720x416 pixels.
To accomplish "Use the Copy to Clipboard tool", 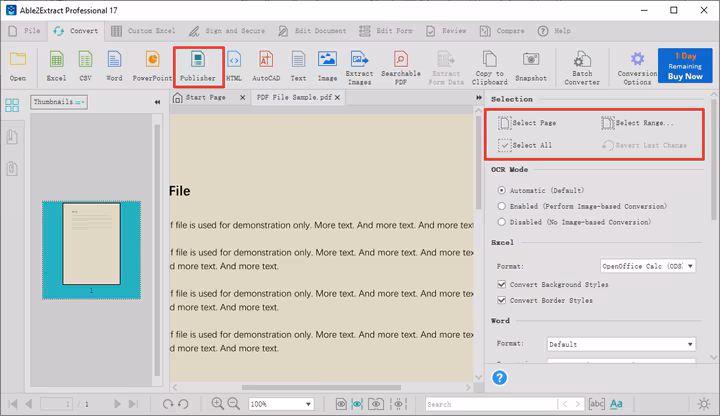I will pos(489,68).
